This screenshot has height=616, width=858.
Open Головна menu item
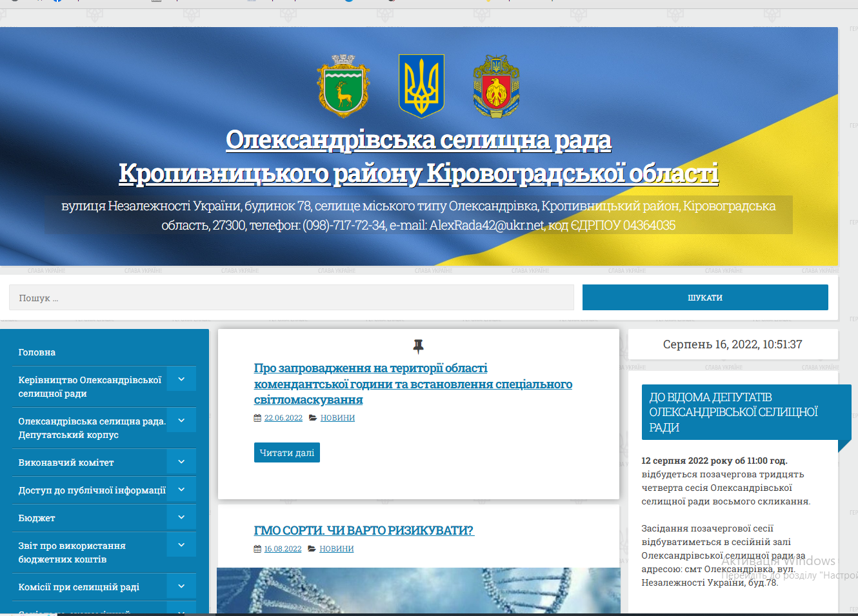click(x=37, y=352)
